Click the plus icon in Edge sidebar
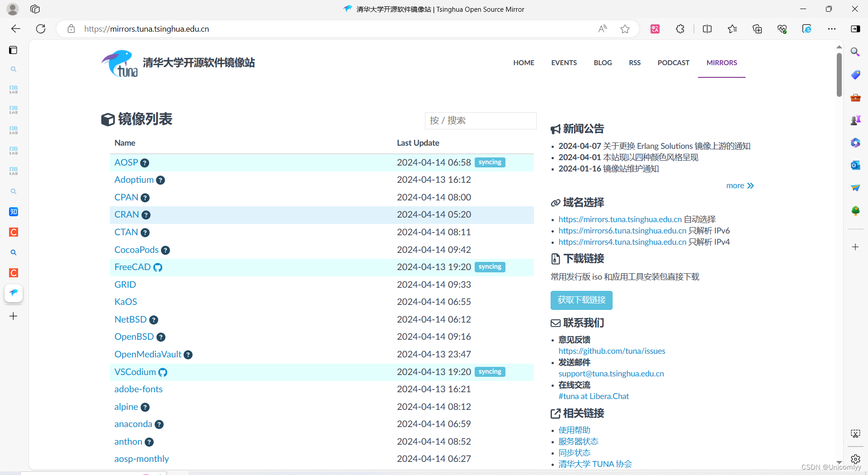The width and height of the screenshot is (868, 475). (x=855, y=247)
